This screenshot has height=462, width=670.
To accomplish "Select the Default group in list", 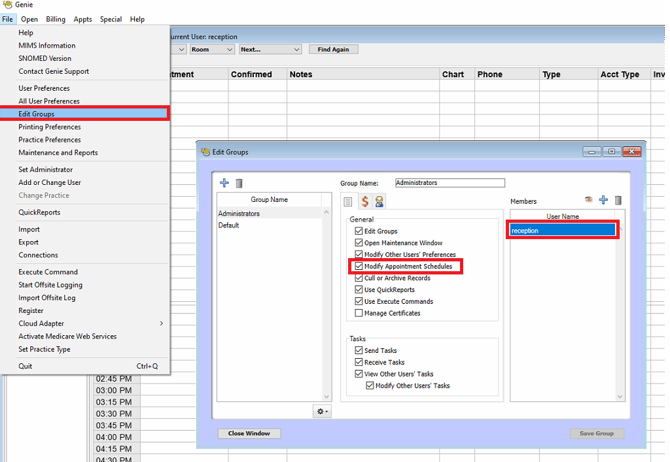I will 229,225.
